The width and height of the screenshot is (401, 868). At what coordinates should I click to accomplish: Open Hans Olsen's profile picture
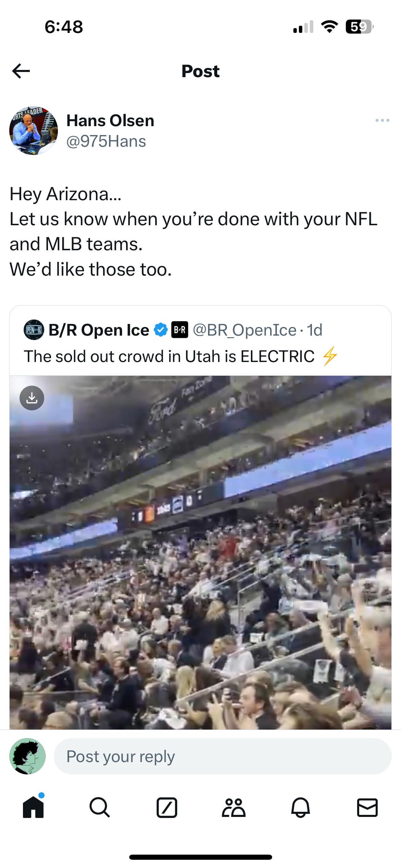(34, 131)
